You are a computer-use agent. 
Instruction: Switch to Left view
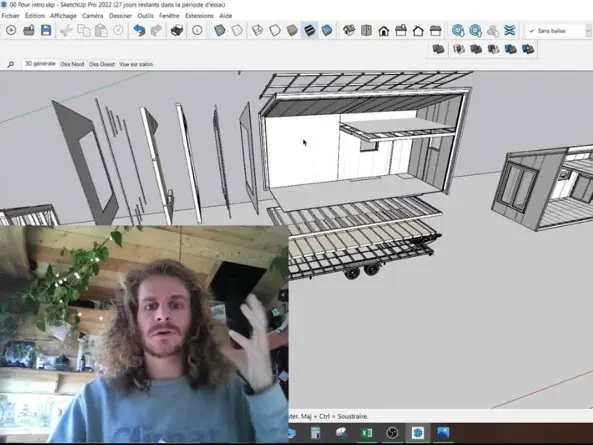coord(436,30)
